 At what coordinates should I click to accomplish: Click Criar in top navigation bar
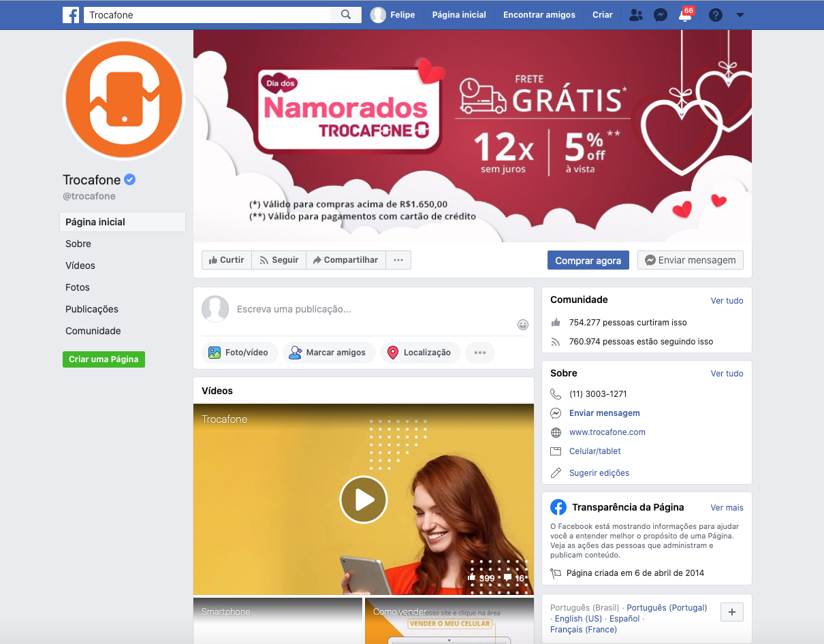(x=603, y=14)
